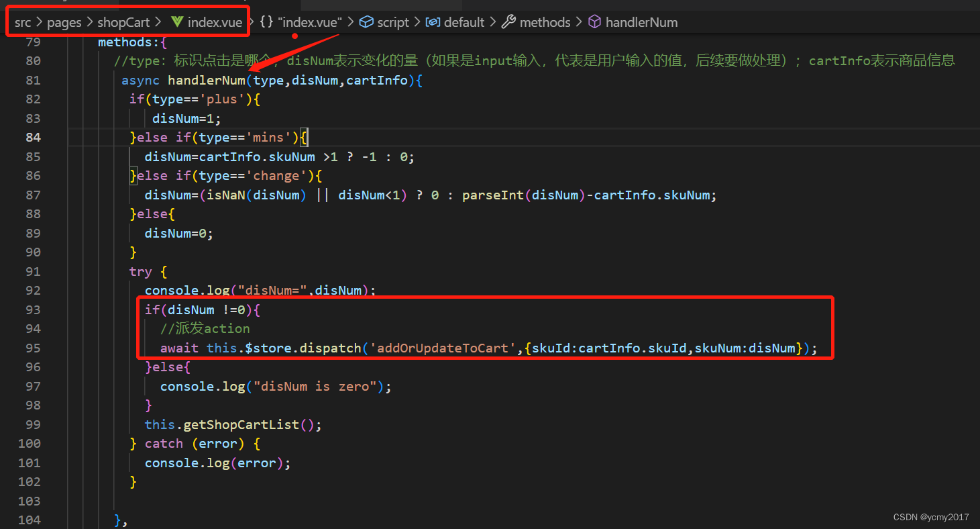Click the 'catch' keyword on line 100

164,443
